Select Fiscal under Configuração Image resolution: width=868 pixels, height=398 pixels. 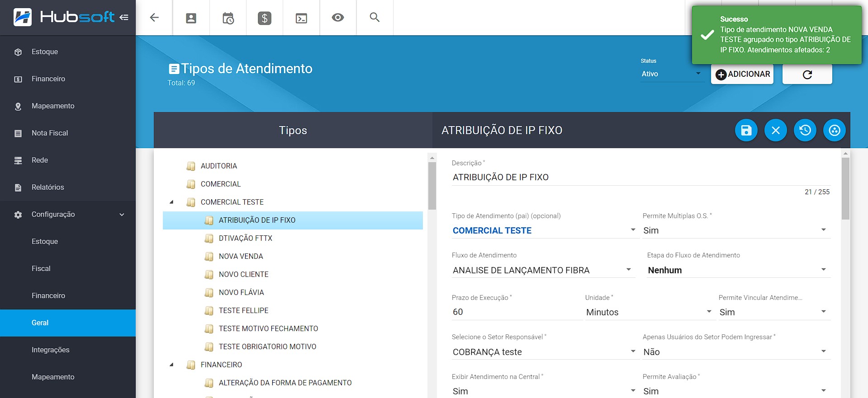pos(68,269)
